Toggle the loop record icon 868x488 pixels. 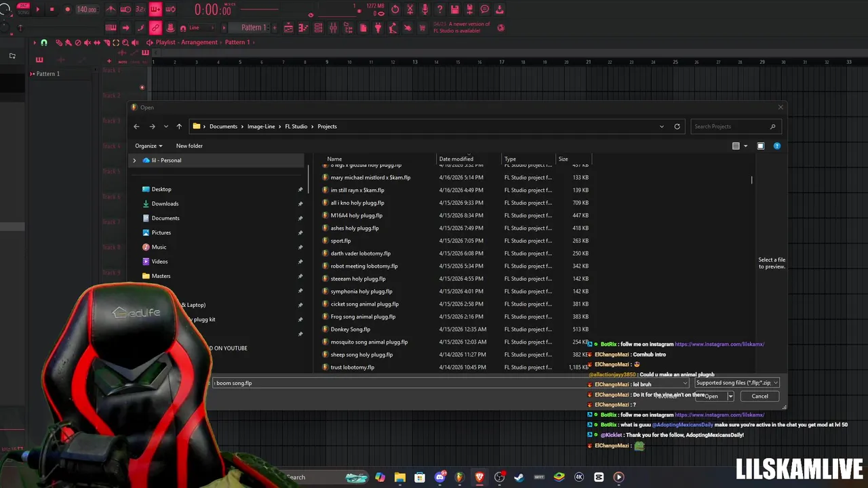(x=170, y=9)
